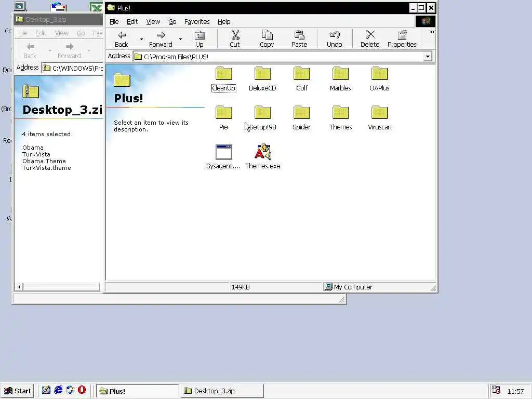The width and height of the screenshot is (532, 399).
Task: Show more toolbar buttons chevron
Action: (x=432, y=32)
